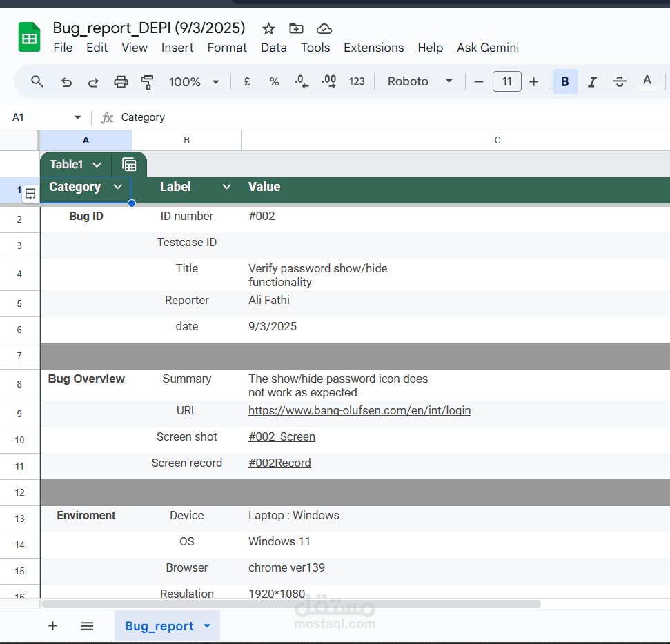Add a new sheet
Image resolution: width=670 pixels, height=644 pixels.
click(x=52, y=626)
